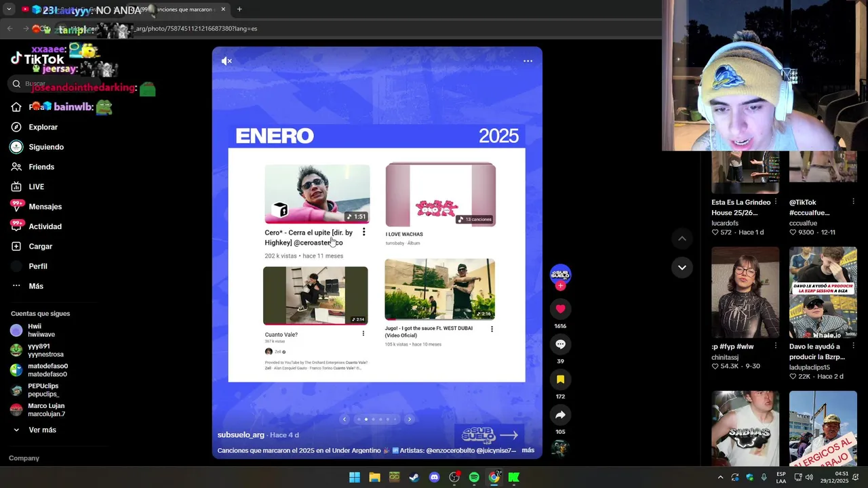Show the previous photo in the carousel
The width and height of the screenshot is (868, 488).
coord(344,420)
